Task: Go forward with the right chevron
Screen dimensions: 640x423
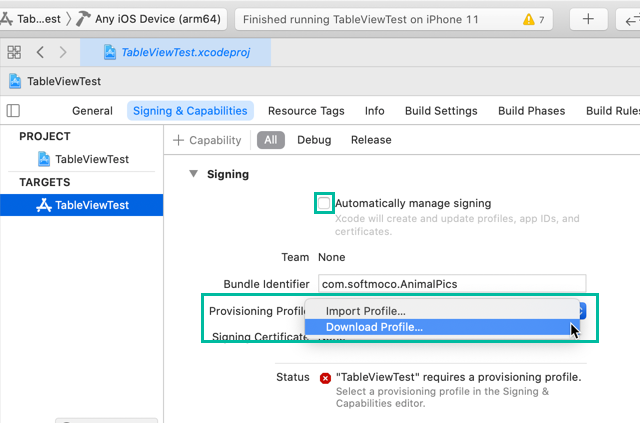Action: tap(63, 52)
